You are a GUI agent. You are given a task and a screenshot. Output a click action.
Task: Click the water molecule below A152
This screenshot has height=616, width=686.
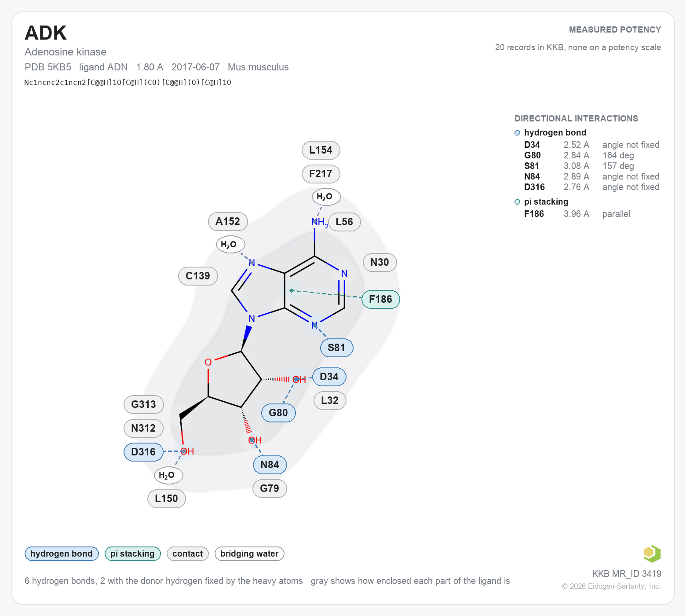pyautogui.click(x=230, y=245)
